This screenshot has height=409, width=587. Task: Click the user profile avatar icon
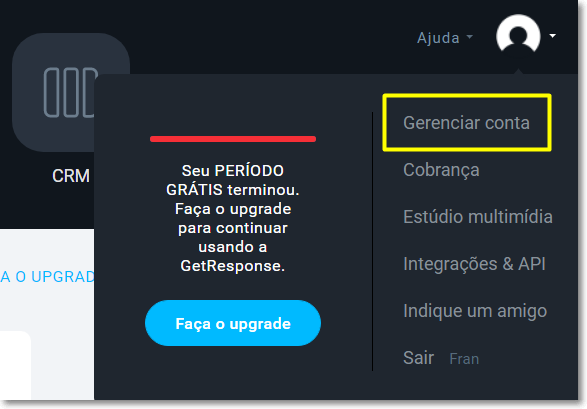518,36
